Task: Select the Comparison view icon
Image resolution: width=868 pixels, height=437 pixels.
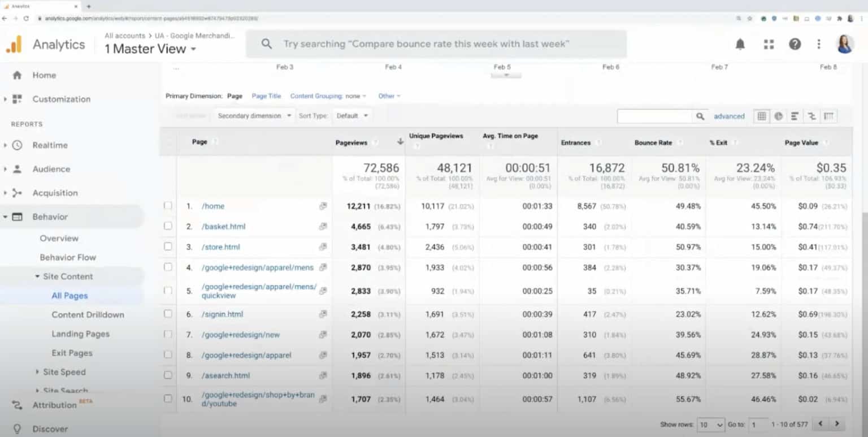Action: (x=812, y=116)
